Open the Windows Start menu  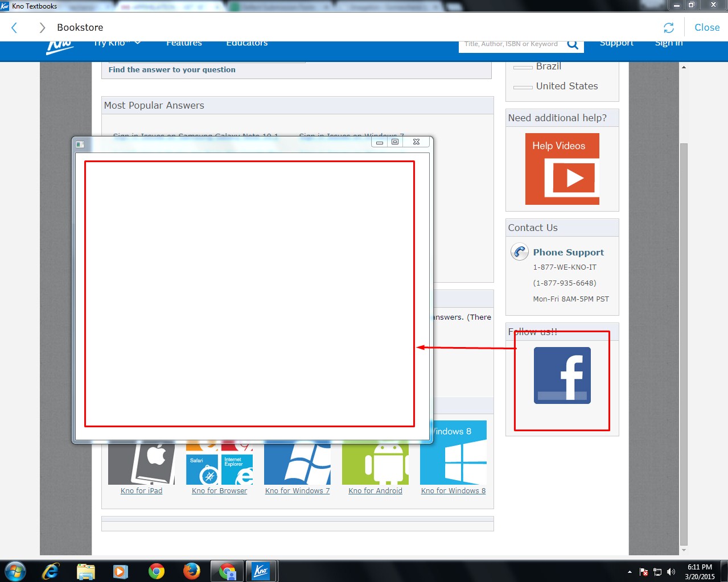coord(15,571)
